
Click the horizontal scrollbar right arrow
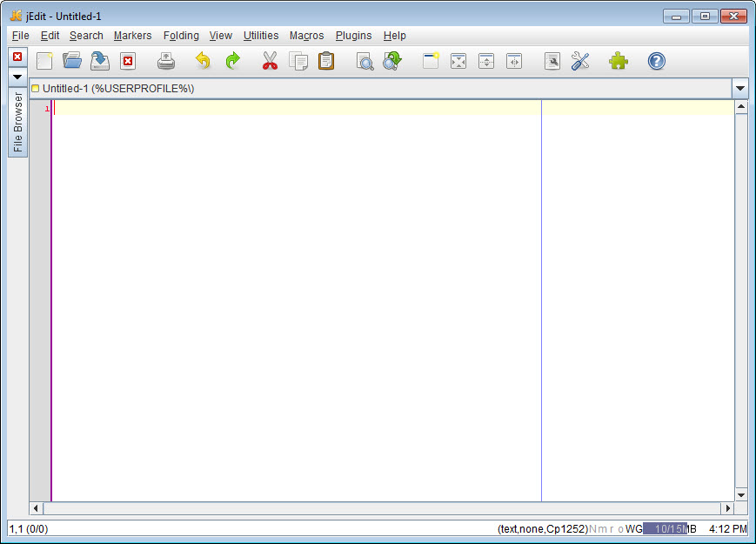728,507
